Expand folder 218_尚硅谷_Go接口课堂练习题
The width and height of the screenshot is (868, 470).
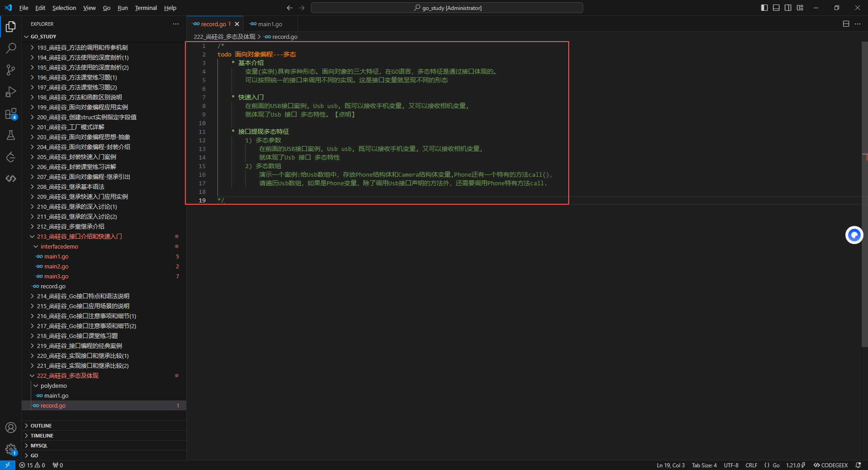point(104,336)
